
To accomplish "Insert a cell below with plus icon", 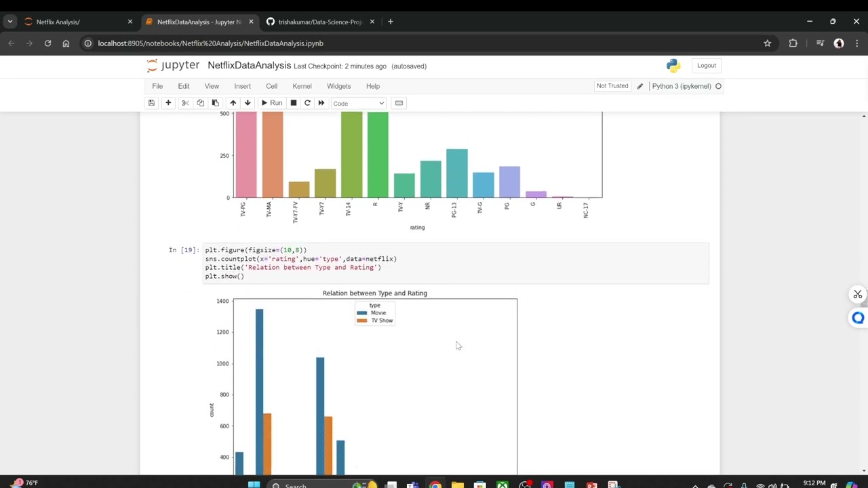I will (x=168, y=103).
